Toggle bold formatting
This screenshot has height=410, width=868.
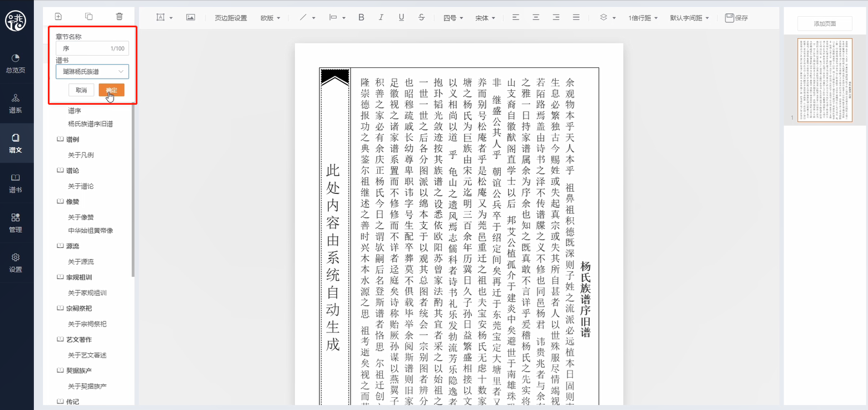pos(361,18)
